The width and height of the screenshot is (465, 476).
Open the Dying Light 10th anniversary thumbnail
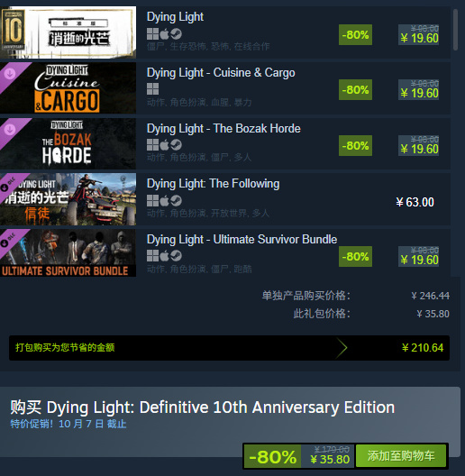click(68, 32)
